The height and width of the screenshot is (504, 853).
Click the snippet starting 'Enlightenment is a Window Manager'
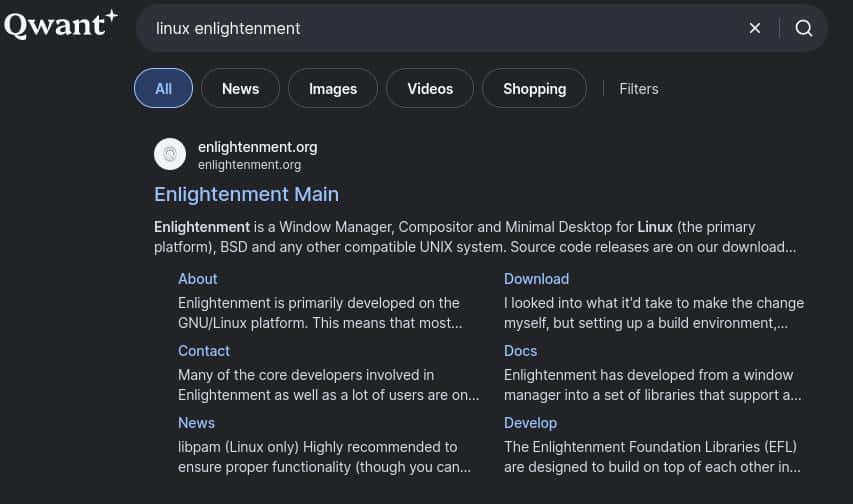pyautogui.click(x=475, y=237)
